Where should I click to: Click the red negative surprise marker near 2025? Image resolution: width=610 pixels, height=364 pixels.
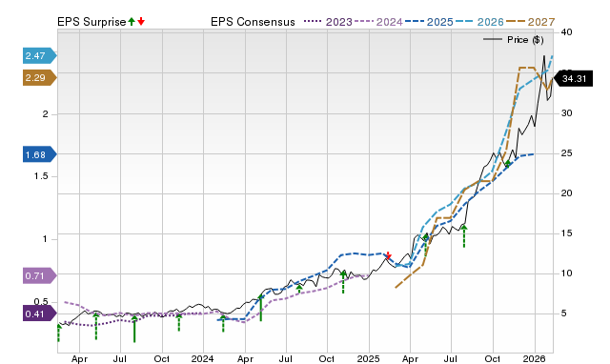tap(388, 255)
